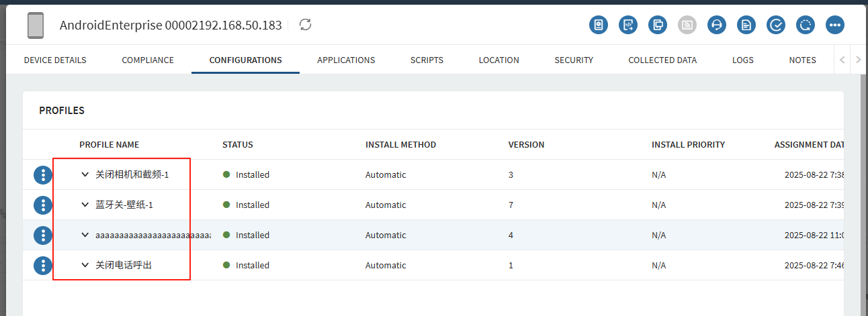Click the check-in circular checkmark icon
Viewport: 868px width, 316px height.
tap(775, 25)
